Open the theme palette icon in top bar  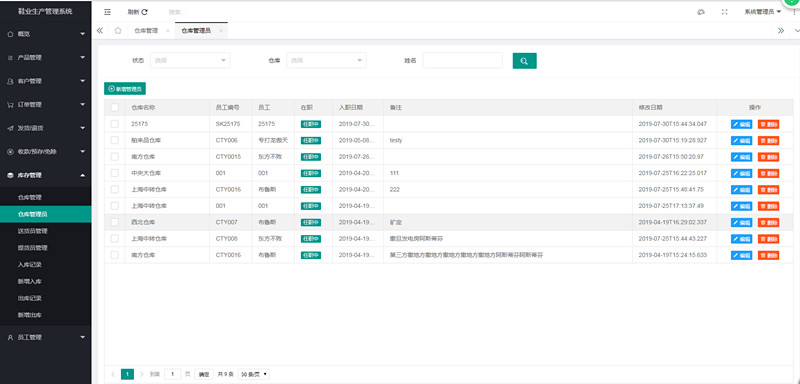[x=701, y=12]
